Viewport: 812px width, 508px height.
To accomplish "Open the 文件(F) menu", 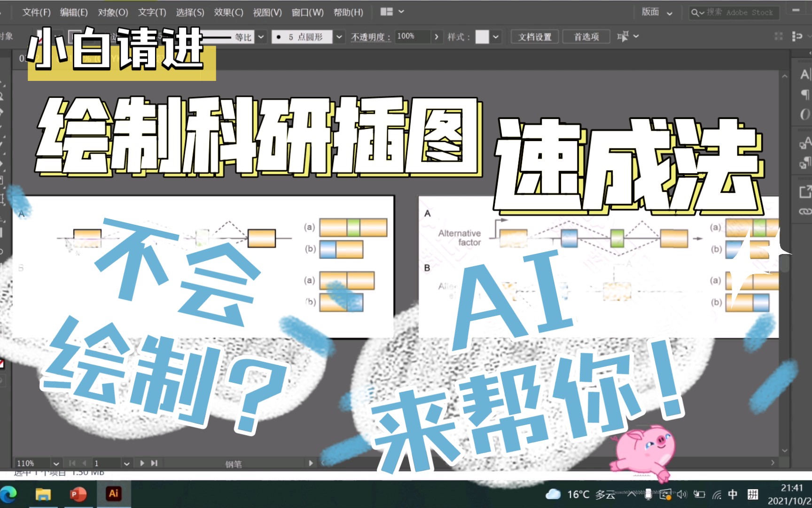I will point(36,12).
